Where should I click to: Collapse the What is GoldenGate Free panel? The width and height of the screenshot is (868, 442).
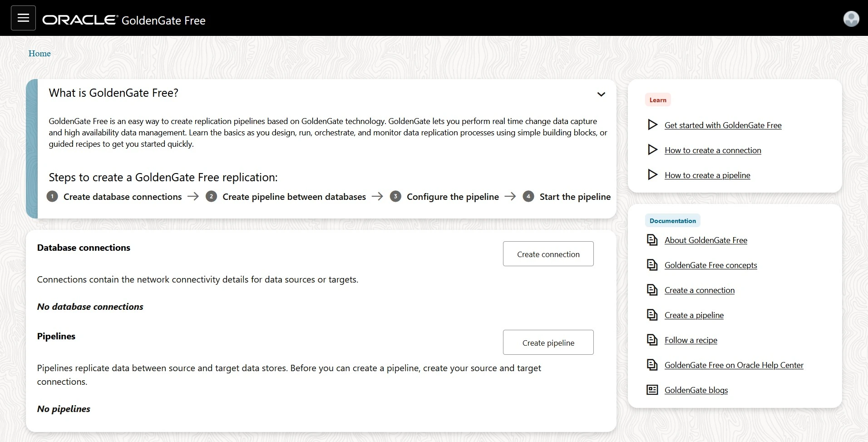(601, 94)
